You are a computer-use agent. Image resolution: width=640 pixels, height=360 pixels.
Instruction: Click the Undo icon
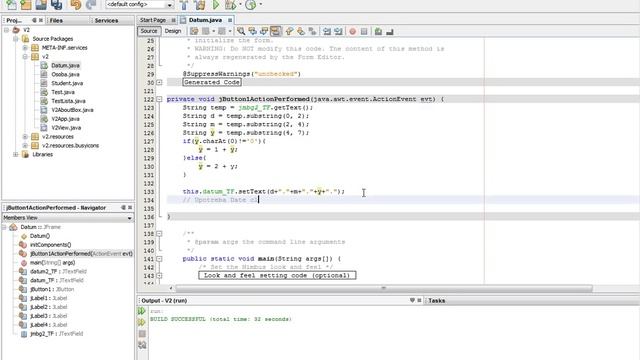pyautogui.click(x=76, y=4)
